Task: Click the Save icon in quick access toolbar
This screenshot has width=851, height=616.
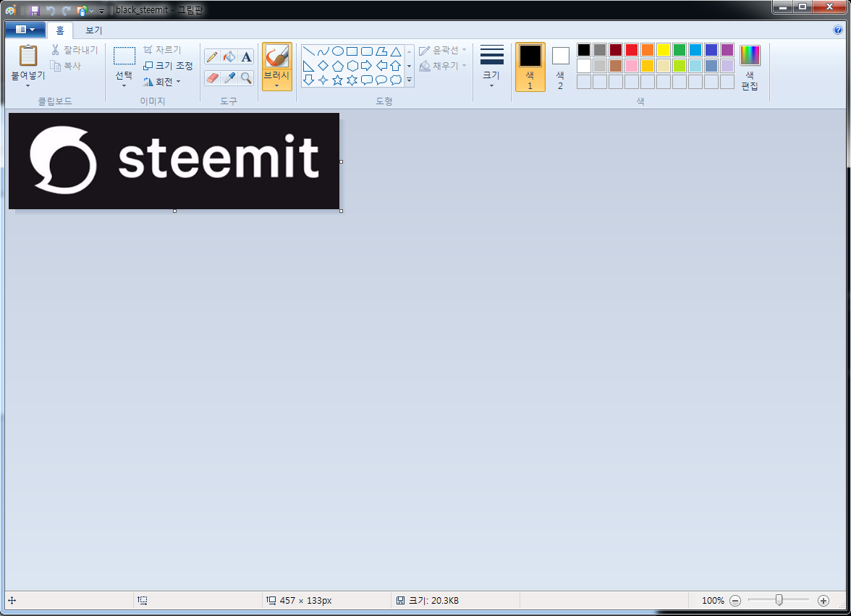Action: (x=35, y=10)
